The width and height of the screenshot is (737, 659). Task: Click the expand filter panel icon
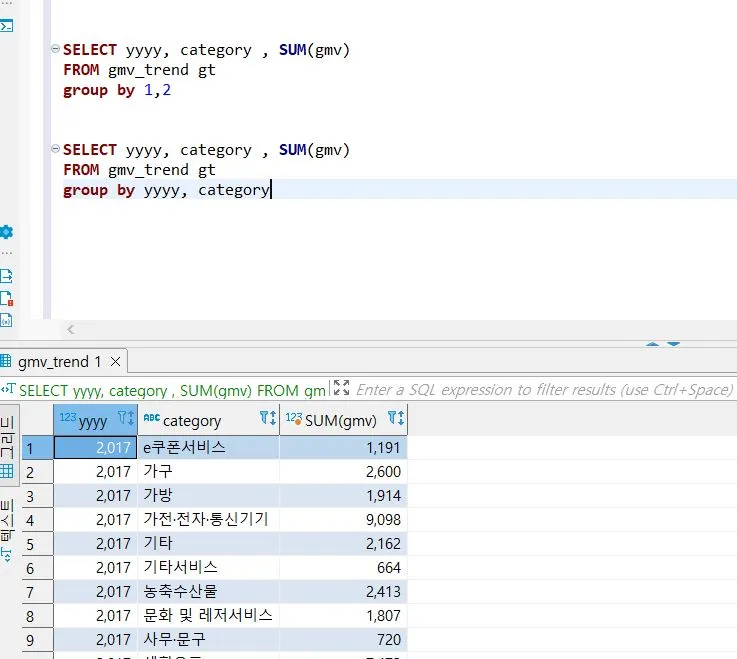click(341, 388)
